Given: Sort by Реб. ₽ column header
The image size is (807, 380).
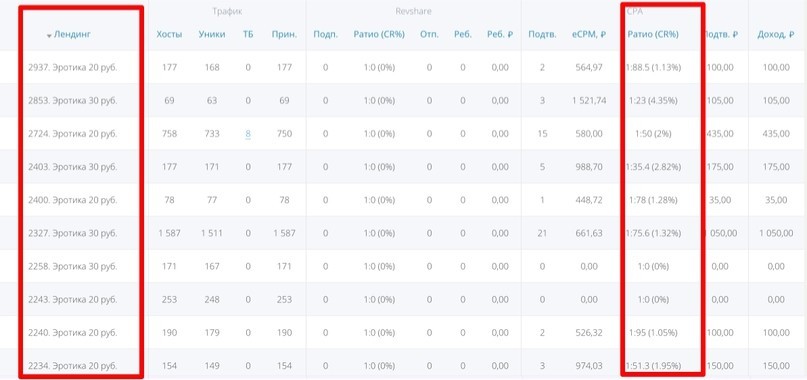Looking at the screenshot, I should (500, 35).
